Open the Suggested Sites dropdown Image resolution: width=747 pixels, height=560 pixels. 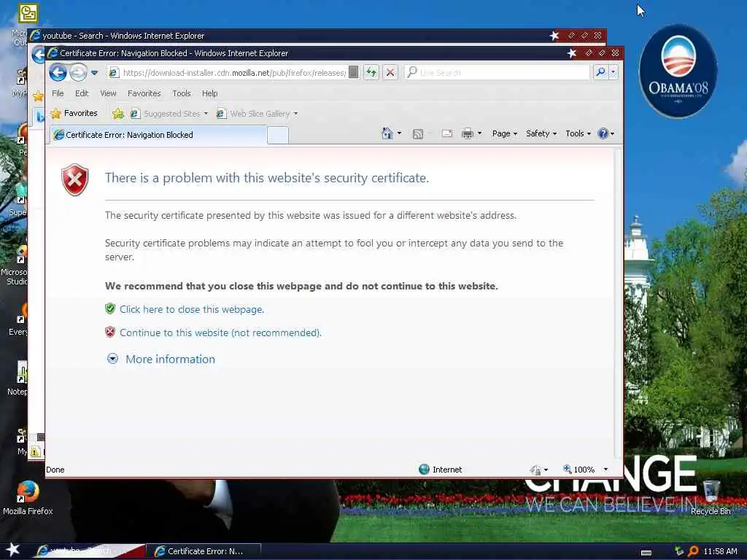tap(169, 113)
